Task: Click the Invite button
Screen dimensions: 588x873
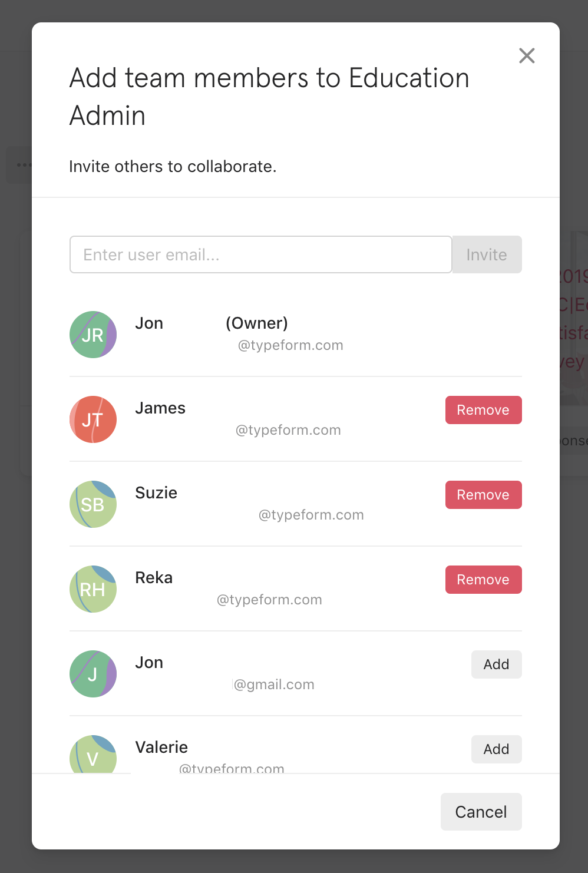Action: [487, 254]
